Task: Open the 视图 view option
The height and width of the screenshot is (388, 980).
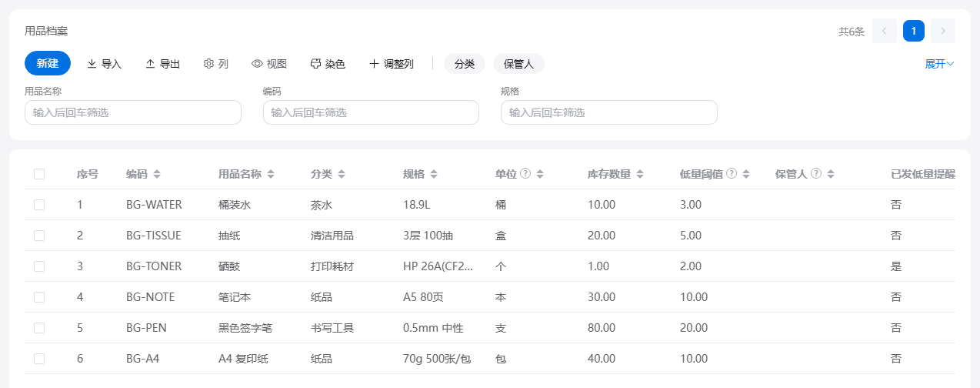Action: pos(269,64)
